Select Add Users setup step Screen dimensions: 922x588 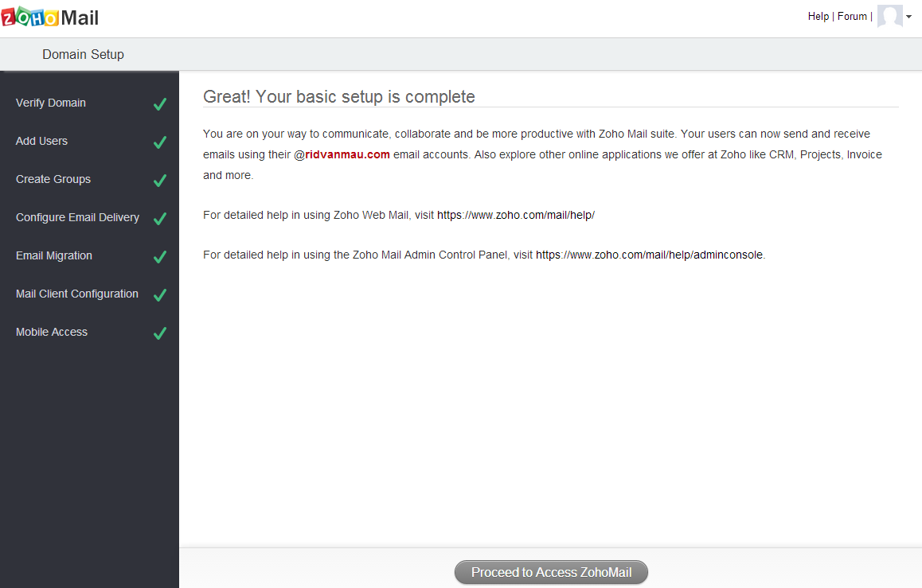pos(41,141)
